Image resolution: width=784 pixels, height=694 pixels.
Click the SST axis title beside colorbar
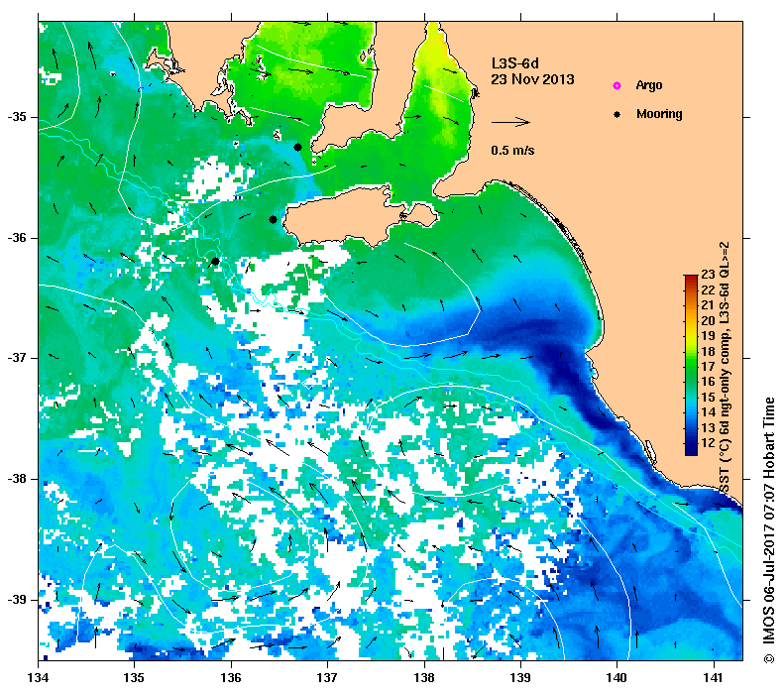point(725,368)
